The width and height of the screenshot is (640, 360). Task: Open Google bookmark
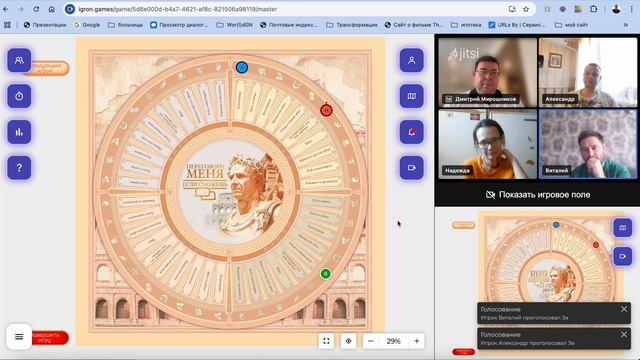point(87,25)
